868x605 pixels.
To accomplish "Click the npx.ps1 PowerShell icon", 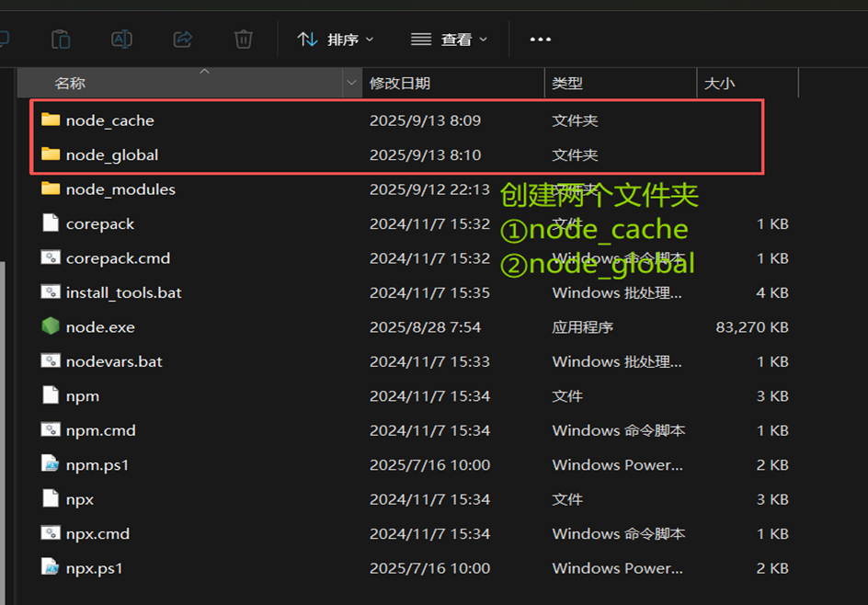I will click(x=51, y=567).
